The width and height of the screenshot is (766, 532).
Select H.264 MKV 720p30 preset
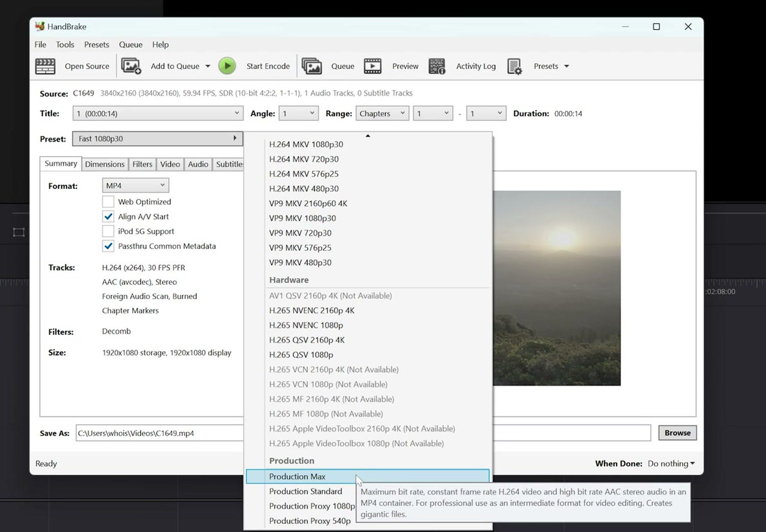368,159
